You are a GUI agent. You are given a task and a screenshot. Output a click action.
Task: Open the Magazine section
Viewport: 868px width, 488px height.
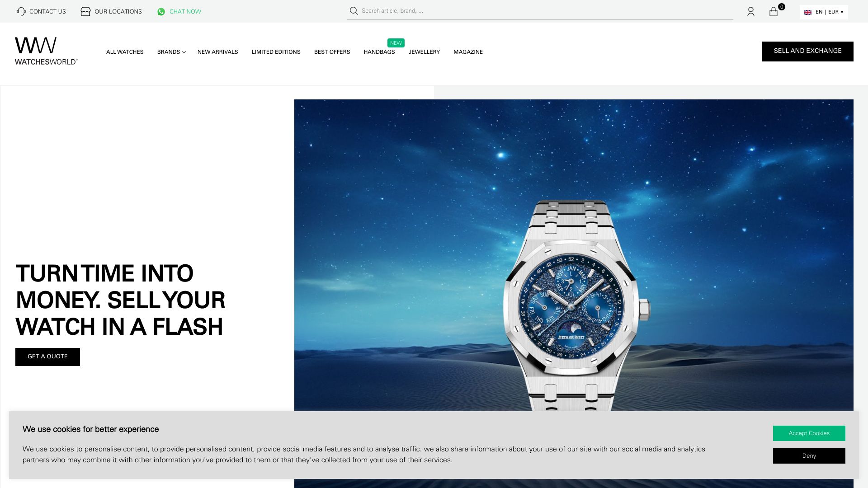coord(468,52)
